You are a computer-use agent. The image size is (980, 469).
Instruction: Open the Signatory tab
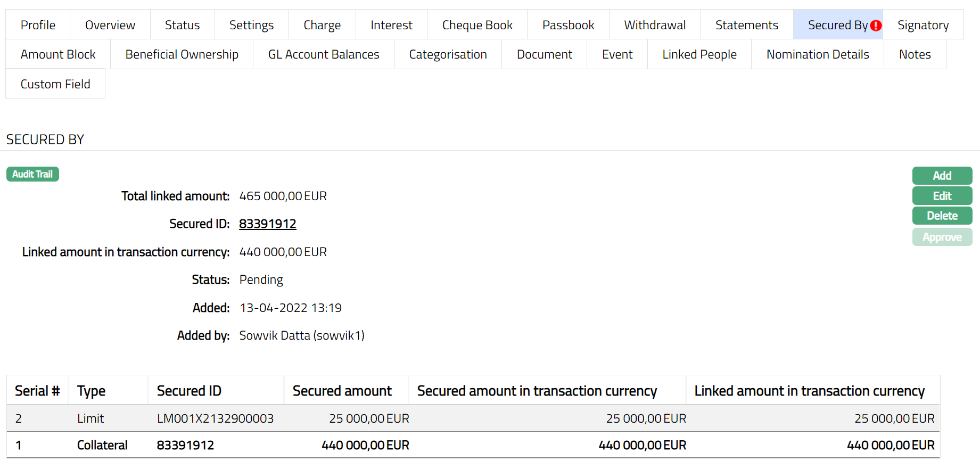(923, 25)
